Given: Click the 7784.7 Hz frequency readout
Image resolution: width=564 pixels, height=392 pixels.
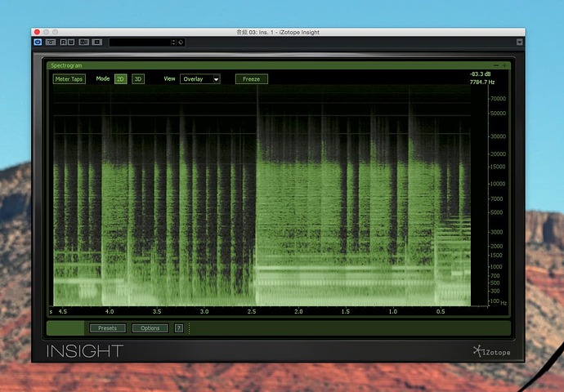Looking at the screenshot, I should (x=482, y=82).
